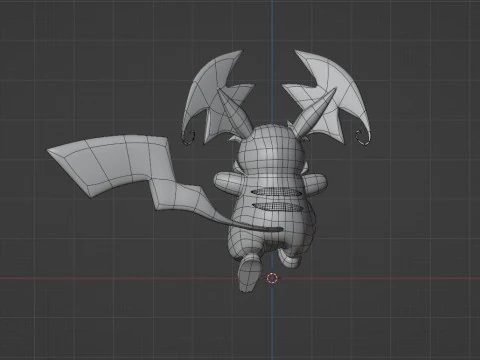Select the raised left foot of the model
This screenshot has width=480, height=360.
(x=249, y=272)
